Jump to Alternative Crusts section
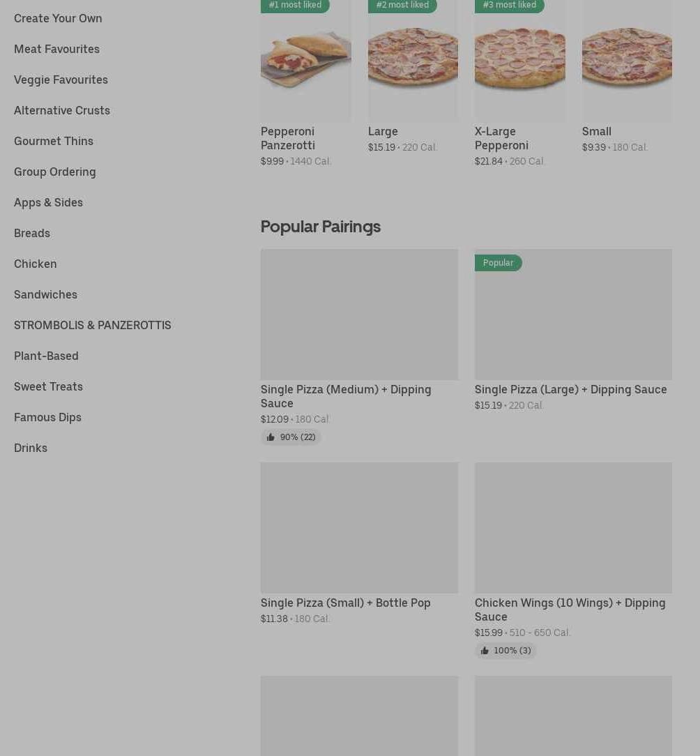The image size is (700, 756). [62, 110]
